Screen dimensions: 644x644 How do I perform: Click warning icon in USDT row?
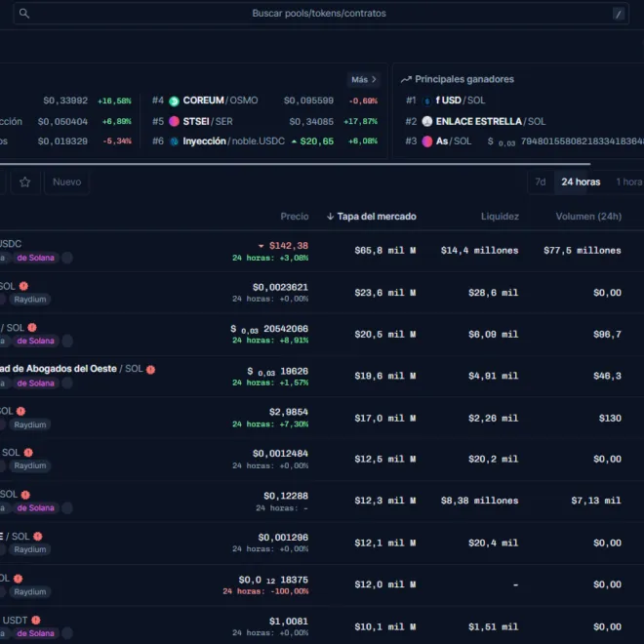tap(36, 620)
